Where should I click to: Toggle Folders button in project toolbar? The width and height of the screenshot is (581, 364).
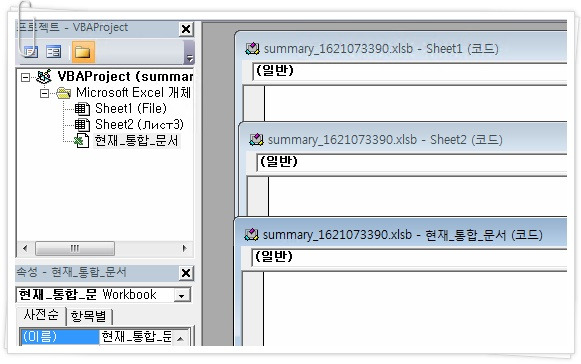tap(83, 52)
